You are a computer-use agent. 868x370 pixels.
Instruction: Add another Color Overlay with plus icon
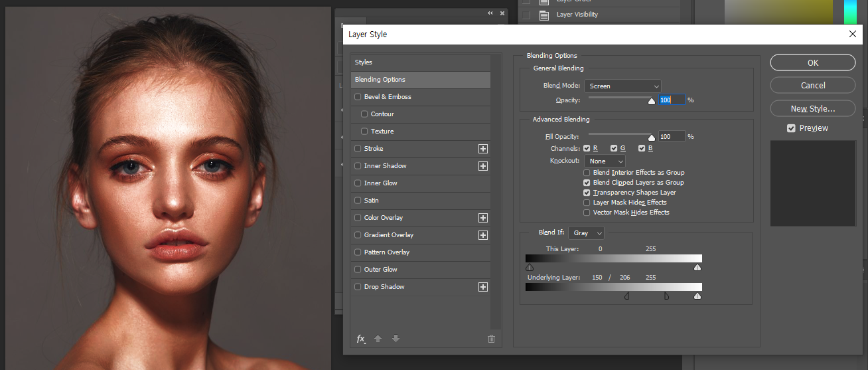pyautogui.click(x=483, y=218)
